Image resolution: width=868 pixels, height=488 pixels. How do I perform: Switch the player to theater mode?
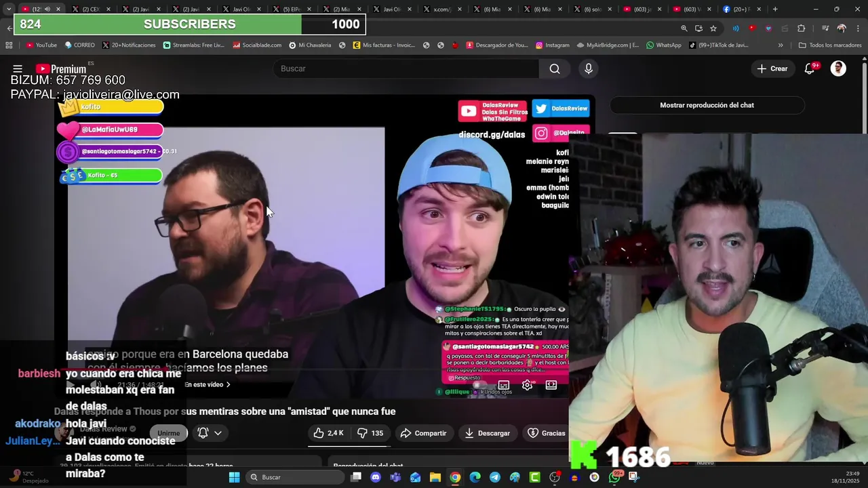pyautogui.click(x=551, y=385)
